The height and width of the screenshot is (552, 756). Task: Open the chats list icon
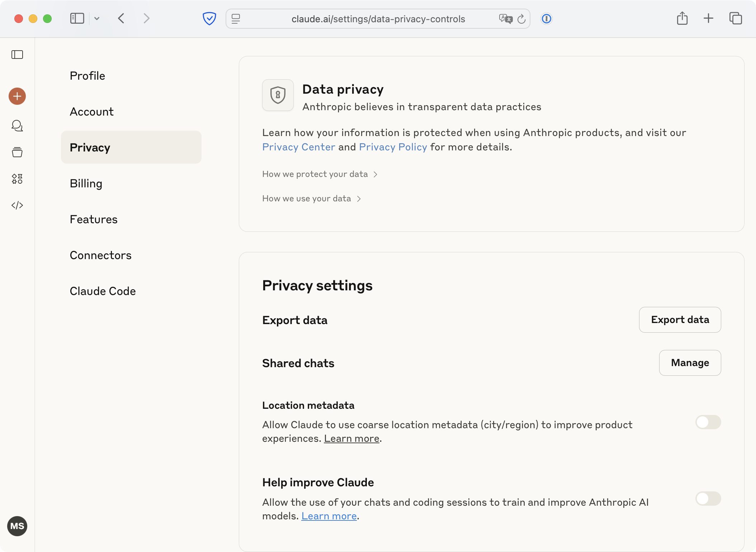click(x=17, y=126)
